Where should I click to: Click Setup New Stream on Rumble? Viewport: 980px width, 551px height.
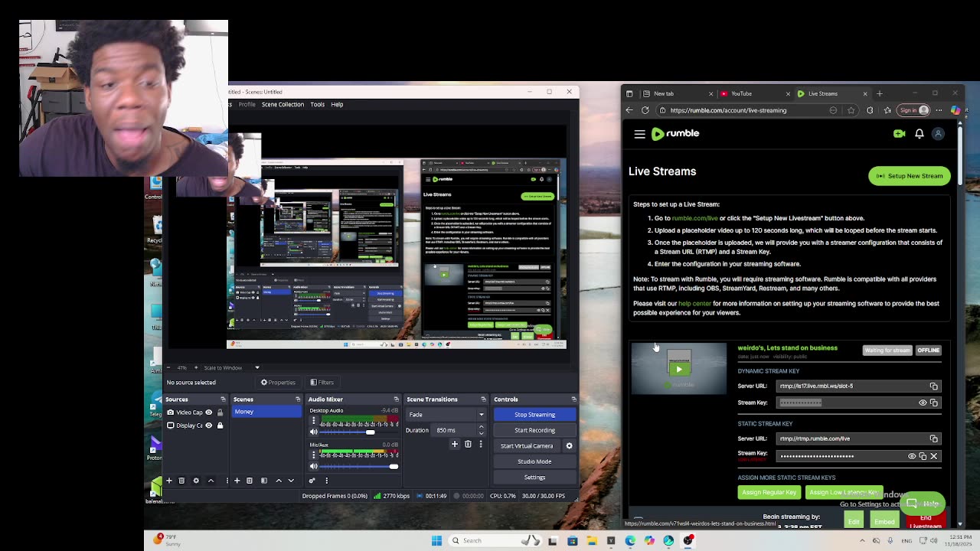[910, 176]
